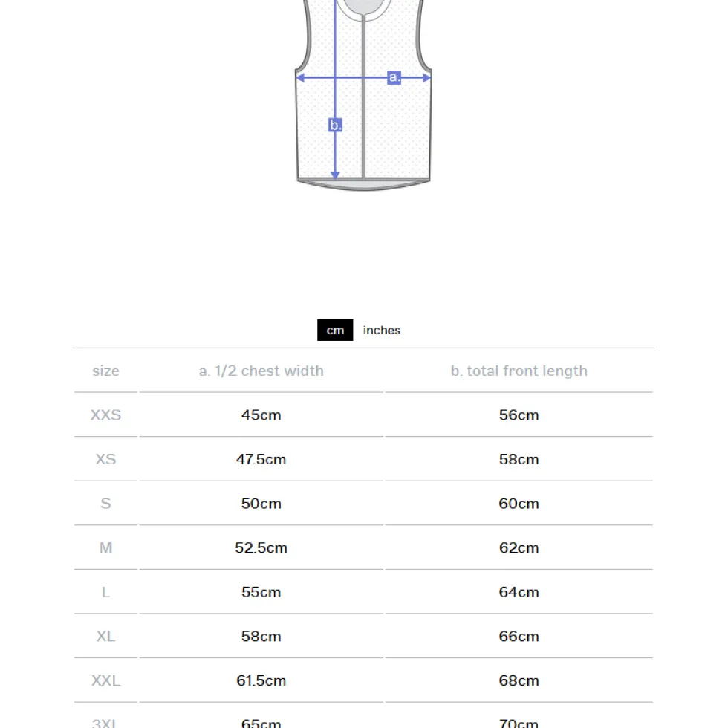Click the 62cm front length value
This screenshot has height=728, width=728.
pos(519,548)
